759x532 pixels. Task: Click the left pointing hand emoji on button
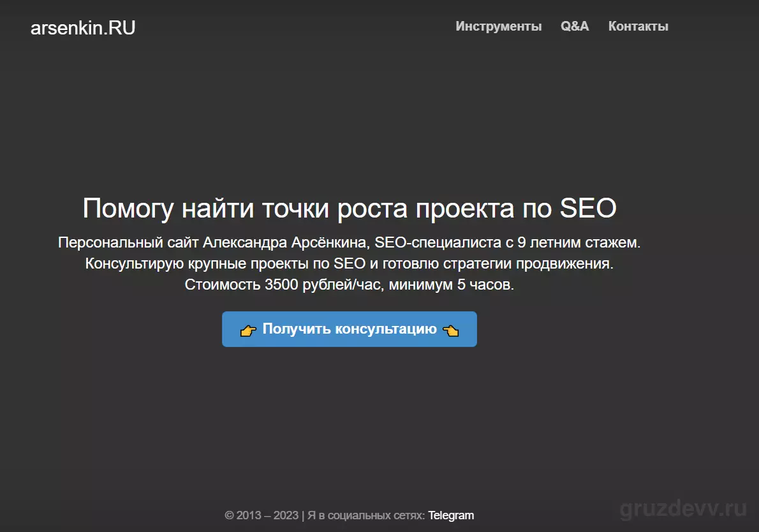(x=248, y=330)
